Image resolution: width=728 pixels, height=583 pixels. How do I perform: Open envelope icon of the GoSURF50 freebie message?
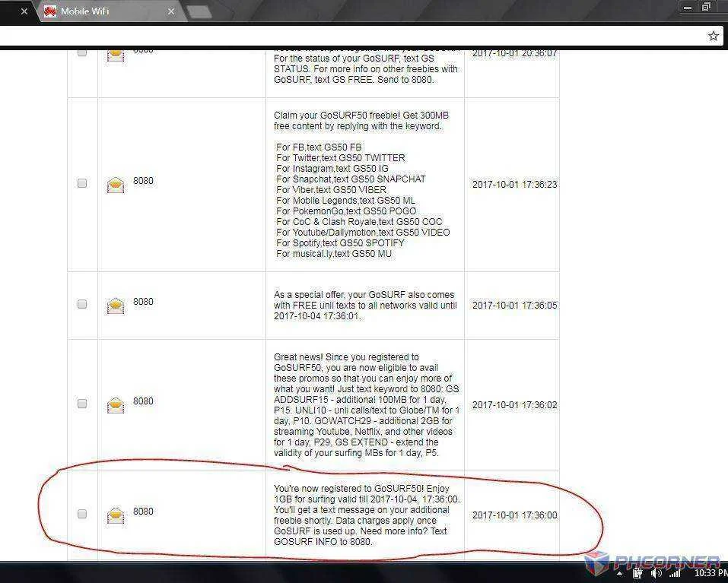click(116, 185)
